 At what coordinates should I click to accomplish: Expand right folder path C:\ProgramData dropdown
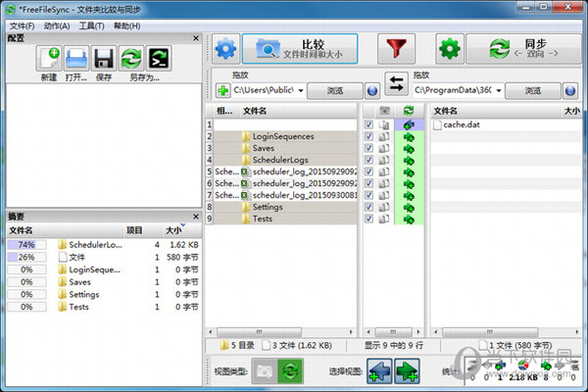tap(499, 91)
